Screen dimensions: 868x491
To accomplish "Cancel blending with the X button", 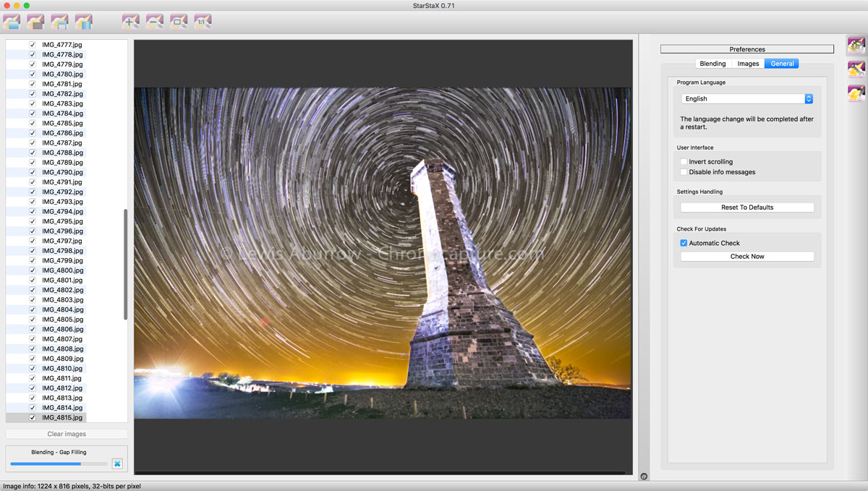I will tap(117, 464).
